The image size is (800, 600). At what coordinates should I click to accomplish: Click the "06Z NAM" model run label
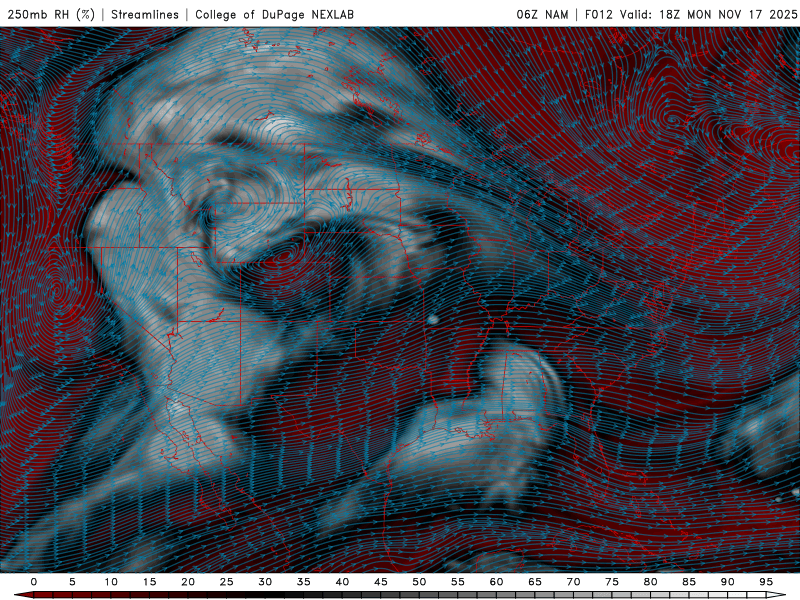[542, 14]
